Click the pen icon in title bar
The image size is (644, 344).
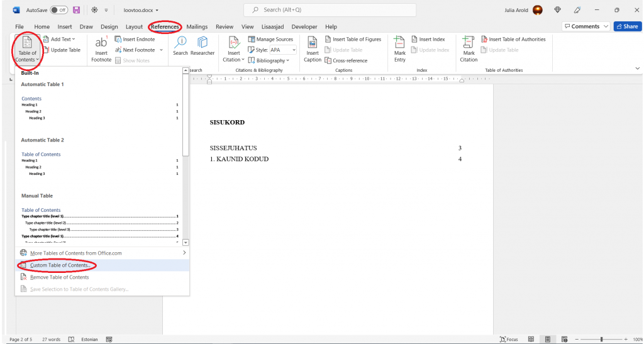point(577,10)
